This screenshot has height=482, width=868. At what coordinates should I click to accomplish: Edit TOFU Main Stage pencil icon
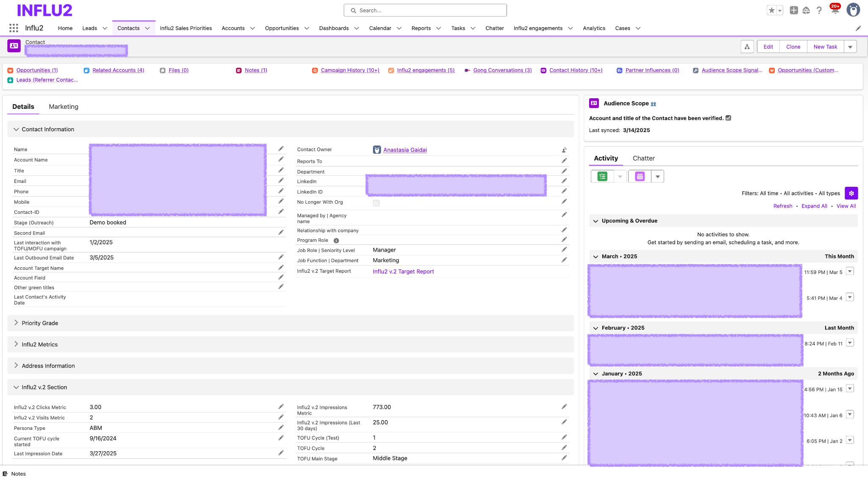(x=564, y=458)
